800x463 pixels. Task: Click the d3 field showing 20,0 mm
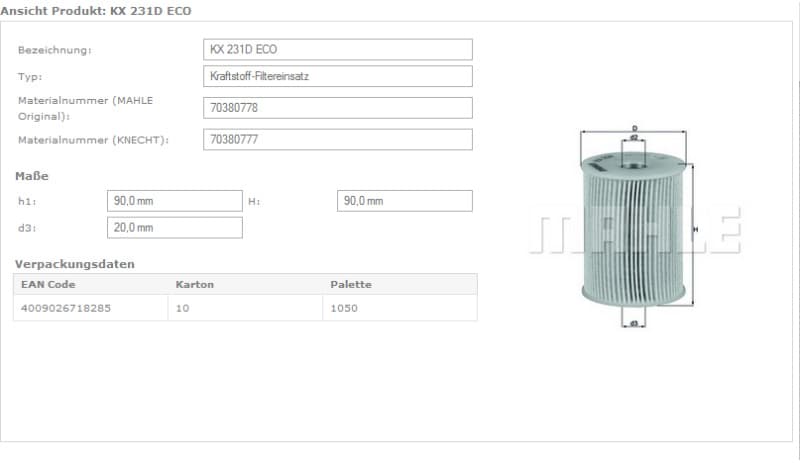[175, 228]
